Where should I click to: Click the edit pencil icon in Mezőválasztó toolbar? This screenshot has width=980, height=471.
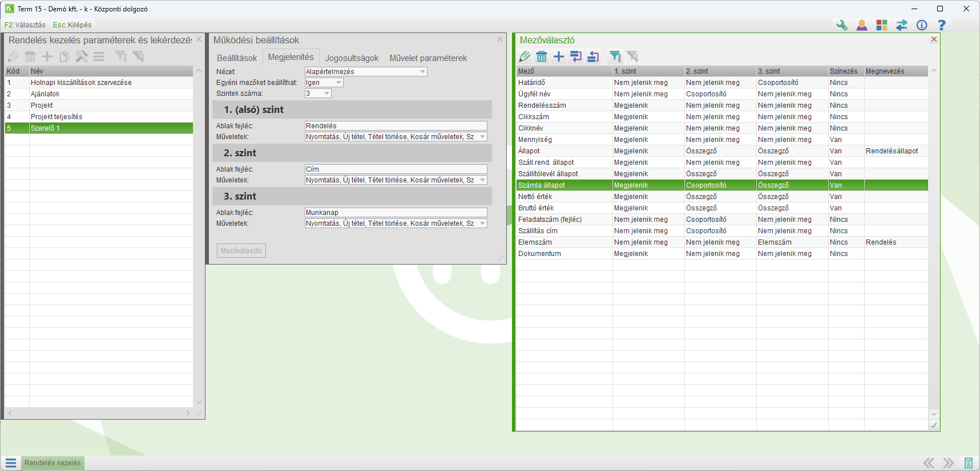[x=525, y=56]
